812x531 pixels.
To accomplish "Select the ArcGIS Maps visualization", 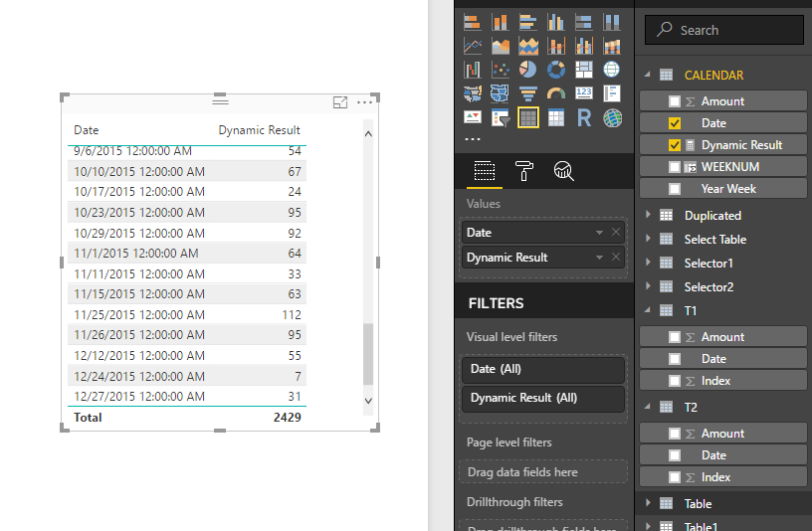I will pyautogui.click(x=612, y=118).
